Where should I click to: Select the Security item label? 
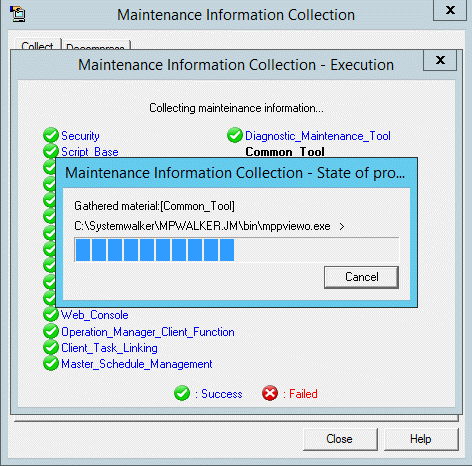coord(80,136)
